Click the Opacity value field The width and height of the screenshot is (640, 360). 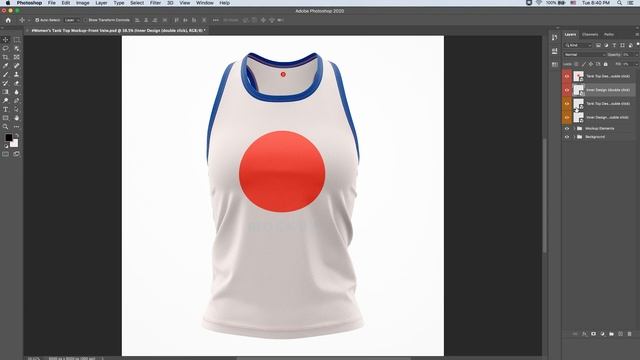click(627, 55)
